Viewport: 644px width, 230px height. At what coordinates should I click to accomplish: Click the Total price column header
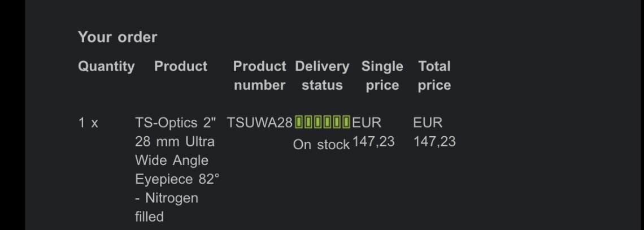coord(434,76)
